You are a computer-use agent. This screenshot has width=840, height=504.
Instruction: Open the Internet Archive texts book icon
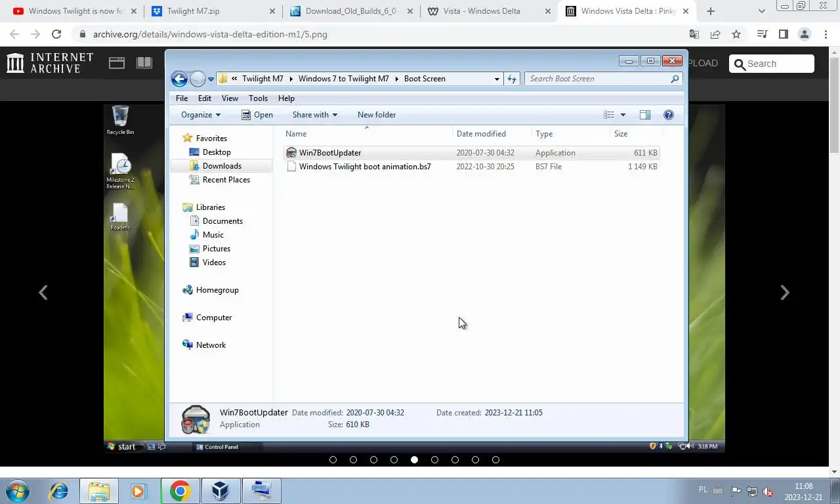(x=144, y=63)
